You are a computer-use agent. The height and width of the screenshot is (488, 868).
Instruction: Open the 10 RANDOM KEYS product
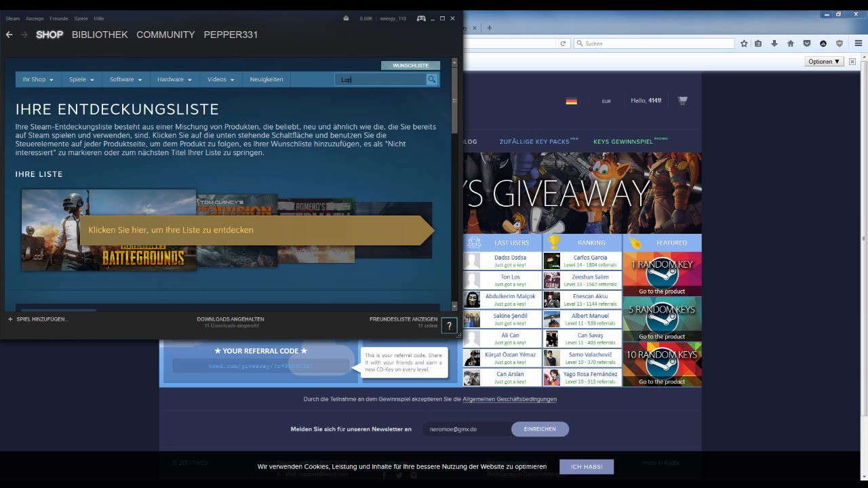click(662, 364)
